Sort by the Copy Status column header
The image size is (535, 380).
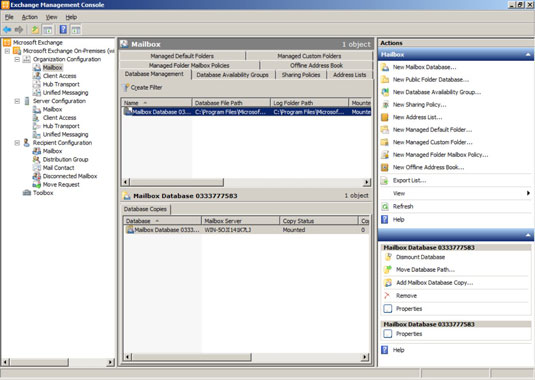319,221
